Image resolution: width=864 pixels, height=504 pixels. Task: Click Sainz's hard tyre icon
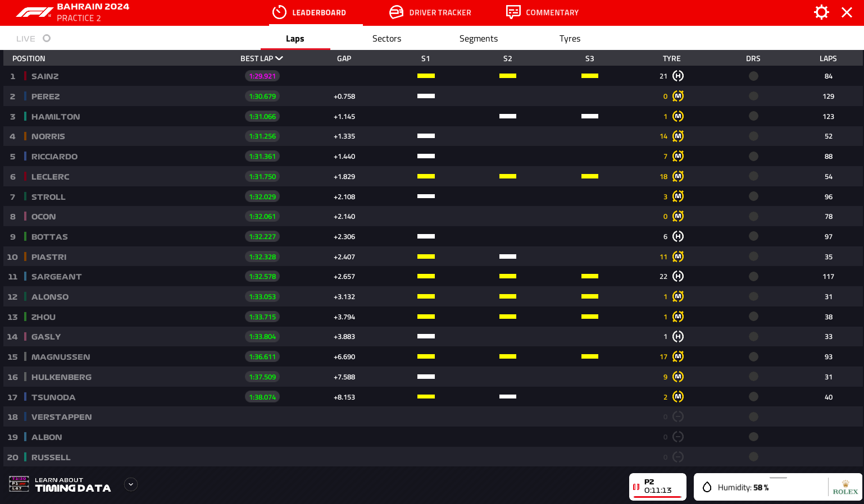tap(678, 76)
